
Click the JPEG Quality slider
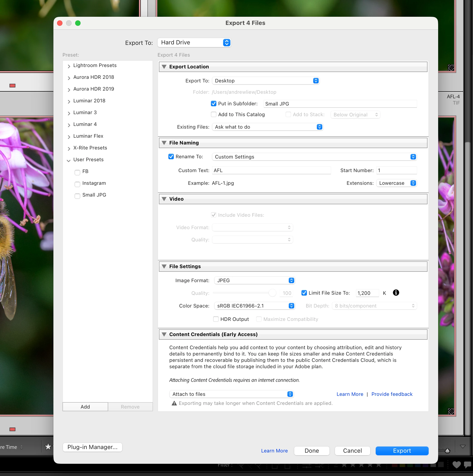(244, 293)
